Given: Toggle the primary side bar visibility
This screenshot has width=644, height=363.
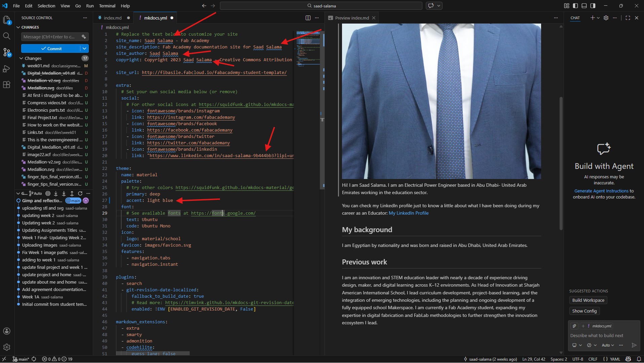Looking at the screenshot, I should (575, 6).
